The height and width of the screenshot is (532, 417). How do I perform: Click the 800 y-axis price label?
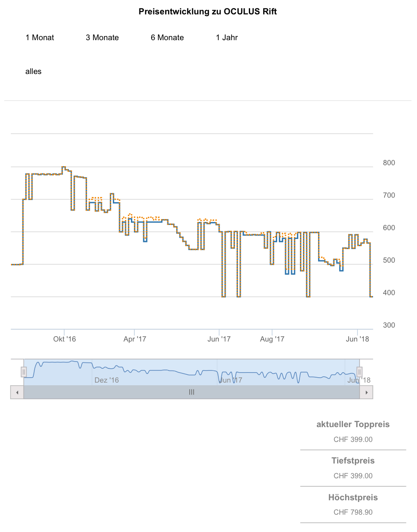click(x=389, y=163)
